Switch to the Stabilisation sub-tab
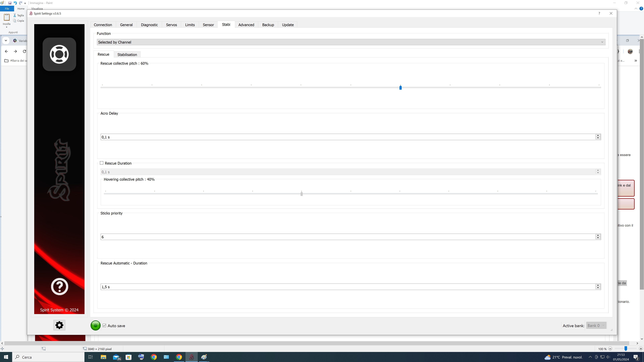Viewport: 644px width, 362px height. [x=127, y=54]
